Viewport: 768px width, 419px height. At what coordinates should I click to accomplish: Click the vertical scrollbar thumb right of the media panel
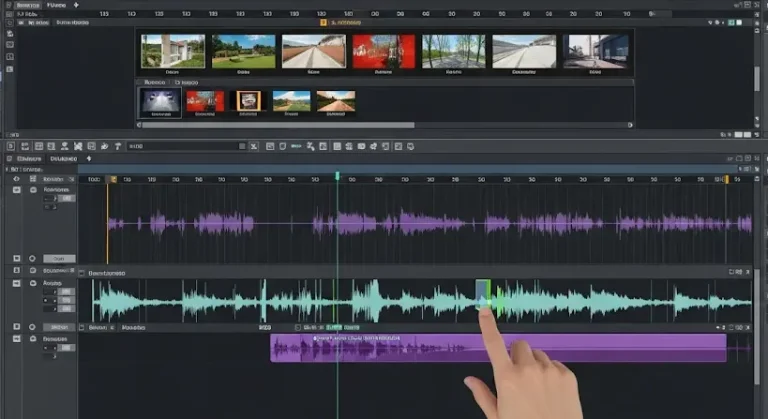(757, 78)
